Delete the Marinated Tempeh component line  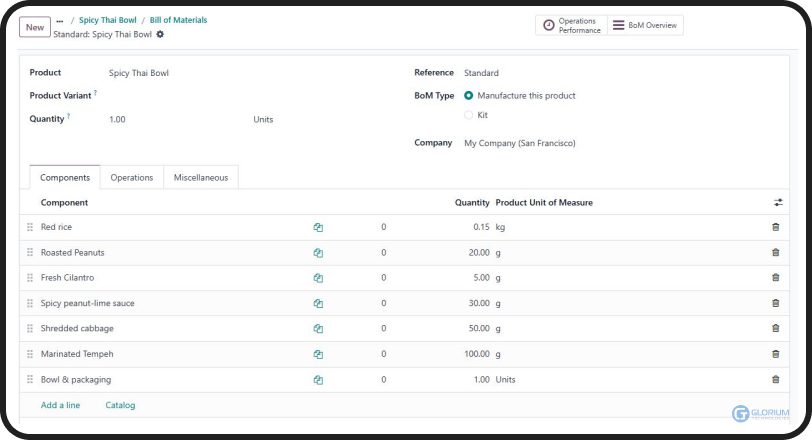(x=775, y=354)
